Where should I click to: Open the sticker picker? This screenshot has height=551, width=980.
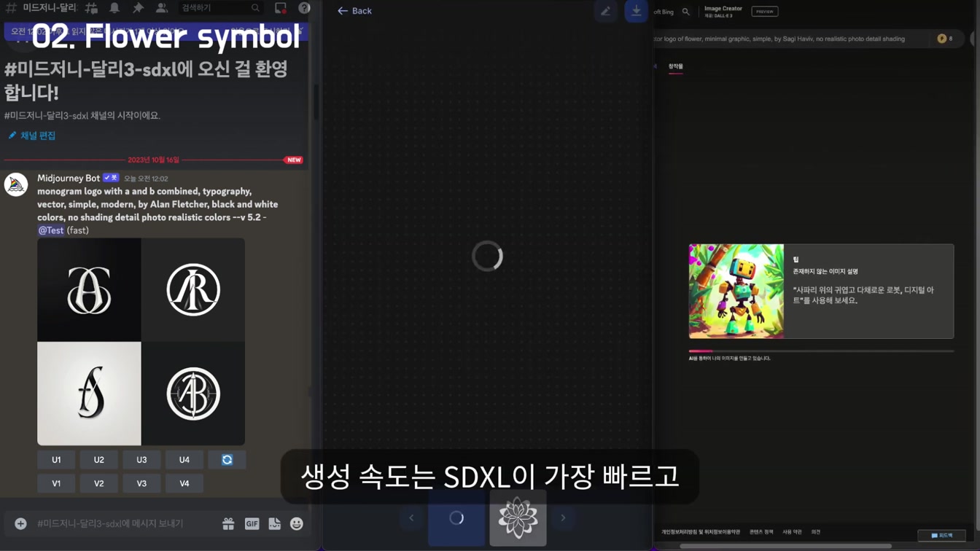pos(274,524)
